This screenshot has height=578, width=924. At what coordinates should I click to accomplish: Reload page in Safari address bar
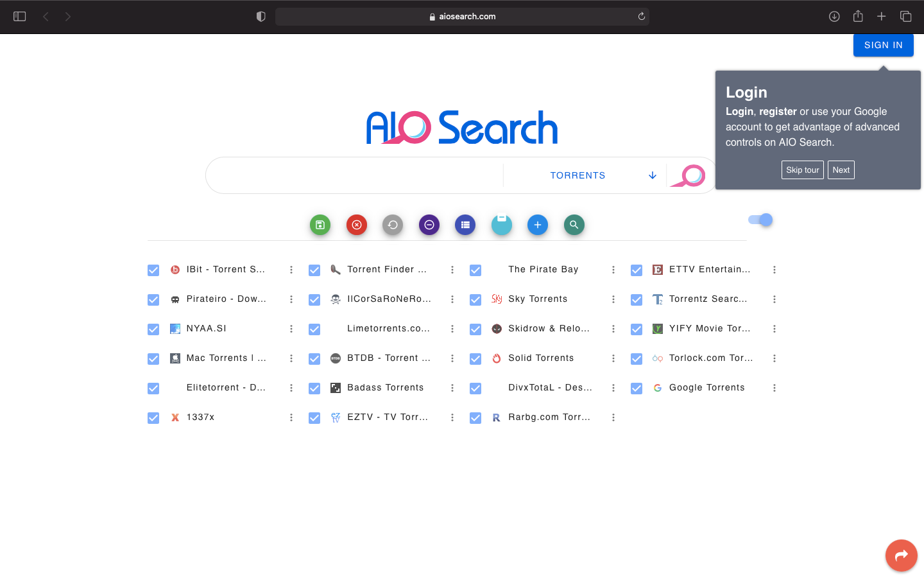coord(641,17)
